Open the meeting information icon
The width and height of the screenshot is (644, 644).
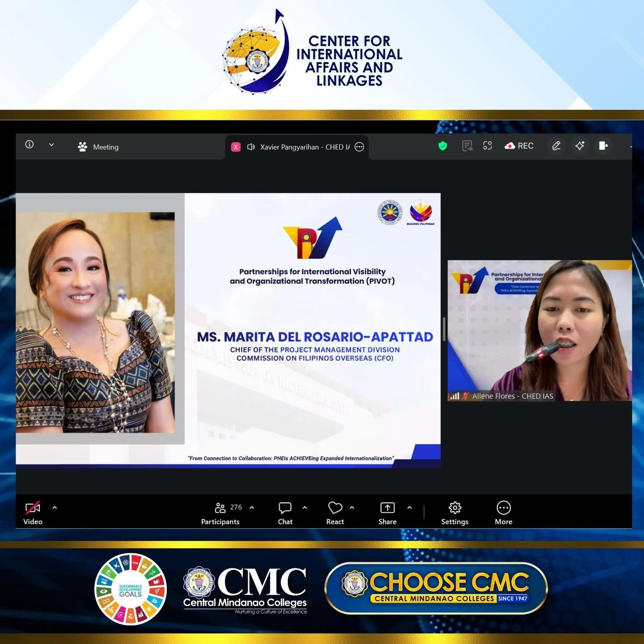pos(30,144)
